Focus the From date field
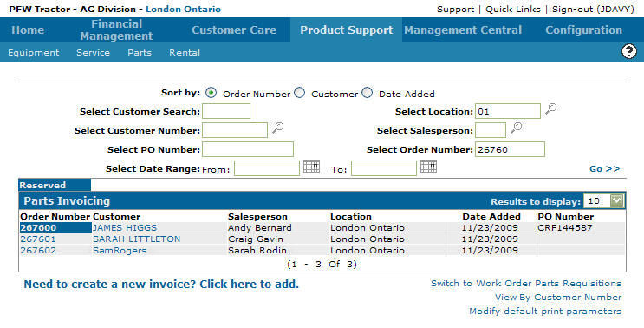The image size is (644, 328). point(267,168)
